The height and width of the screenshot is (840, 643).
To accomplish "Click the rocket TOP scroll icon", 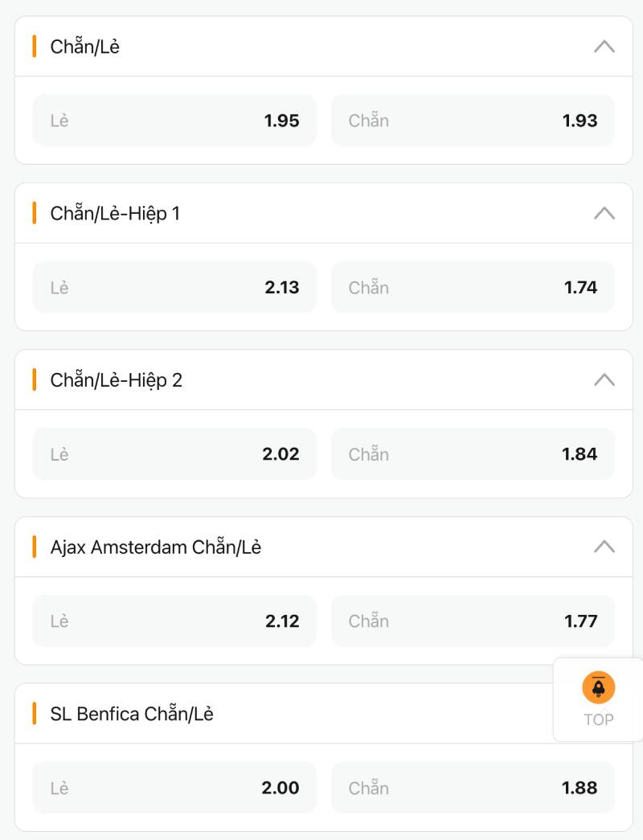I will (x=599, y=688).
